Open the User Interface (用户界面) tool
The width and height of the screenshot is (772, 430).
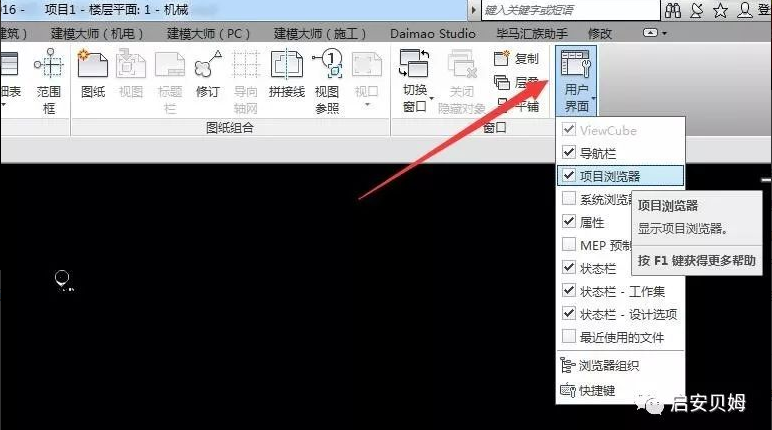[x=576, y=81]
